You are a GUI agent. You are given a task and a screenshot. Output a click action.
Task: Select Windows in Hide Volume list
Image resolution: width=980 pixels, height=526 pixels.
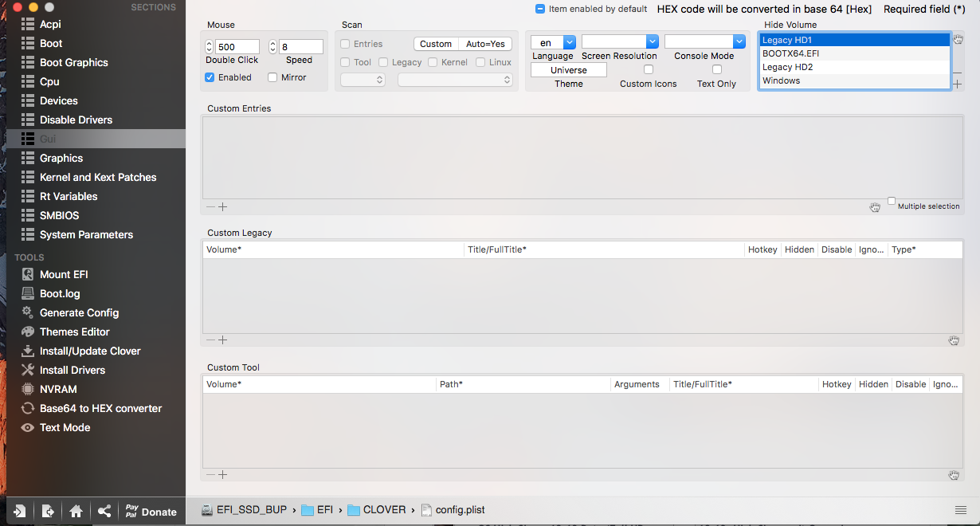coord(854,80)
